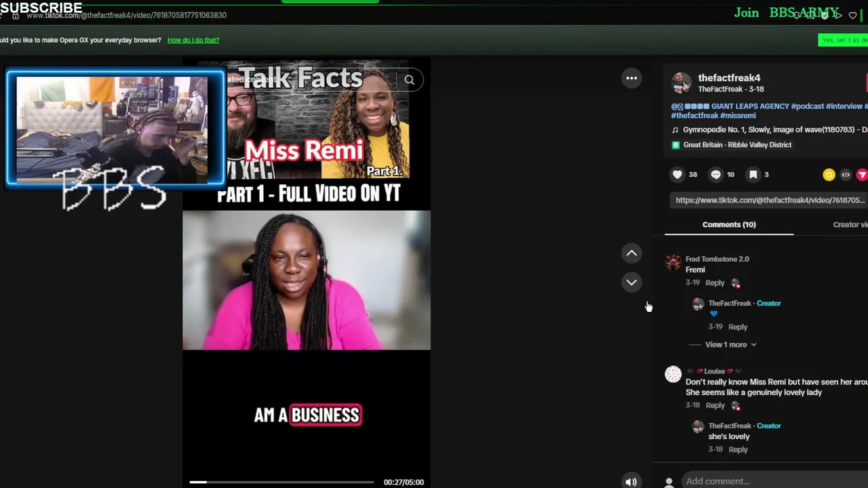Screen dimensions: 868x488
Task: Open the "How do I do that?" link
Action: pos(193,40)
